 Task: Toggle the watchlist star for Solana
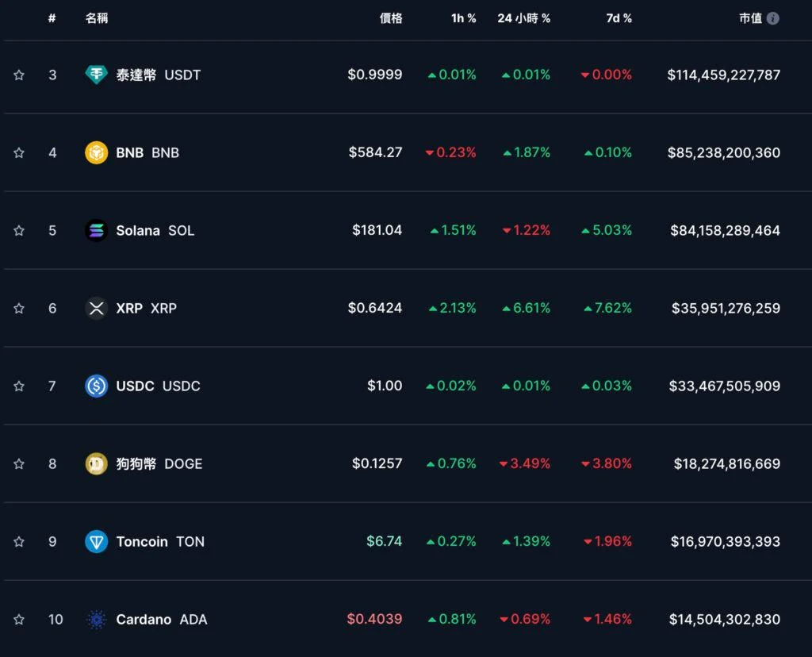click(18, 230)
